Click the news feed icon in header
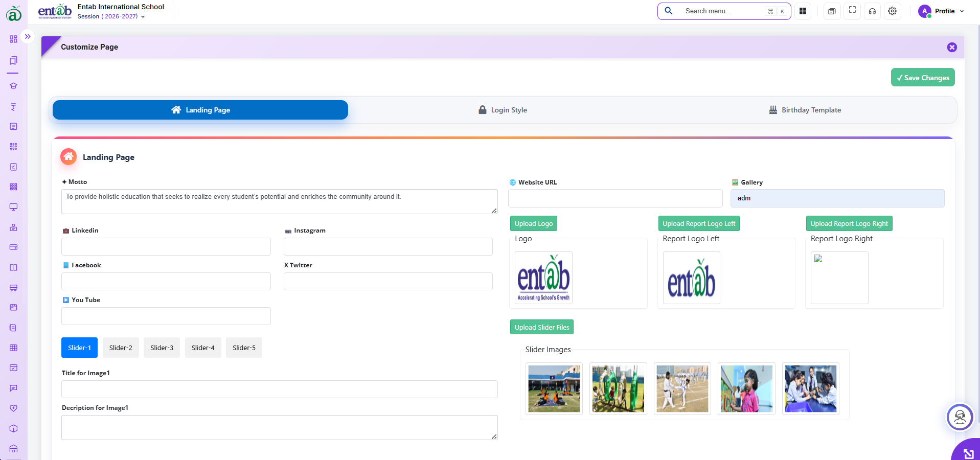 coord(832,11)
